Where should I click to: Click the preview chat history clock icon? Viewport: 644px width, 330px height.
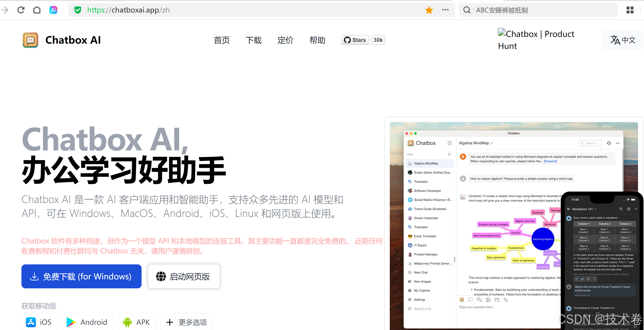[x=609, y=143]
